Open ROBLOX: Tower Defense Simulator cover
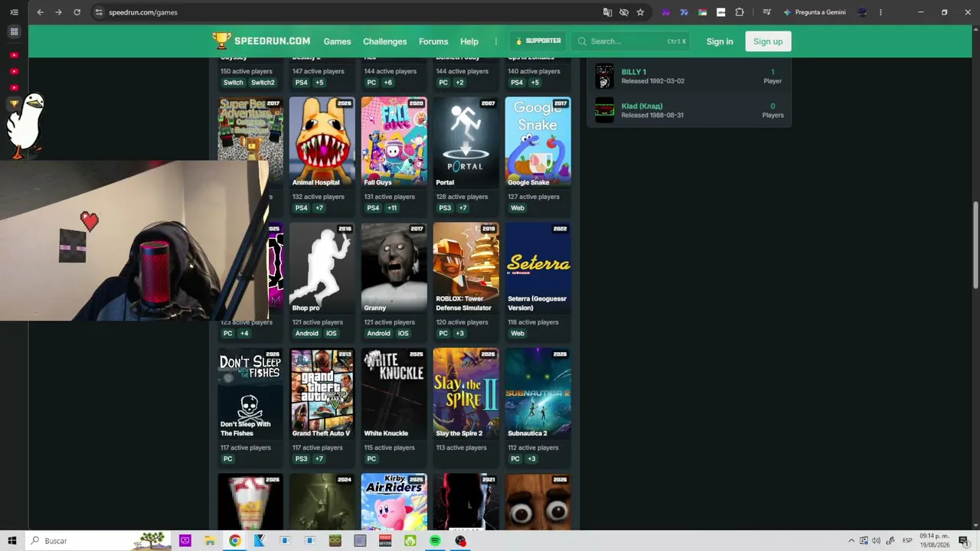The height and width of the screenshot is (551, 980). (465, 267)
